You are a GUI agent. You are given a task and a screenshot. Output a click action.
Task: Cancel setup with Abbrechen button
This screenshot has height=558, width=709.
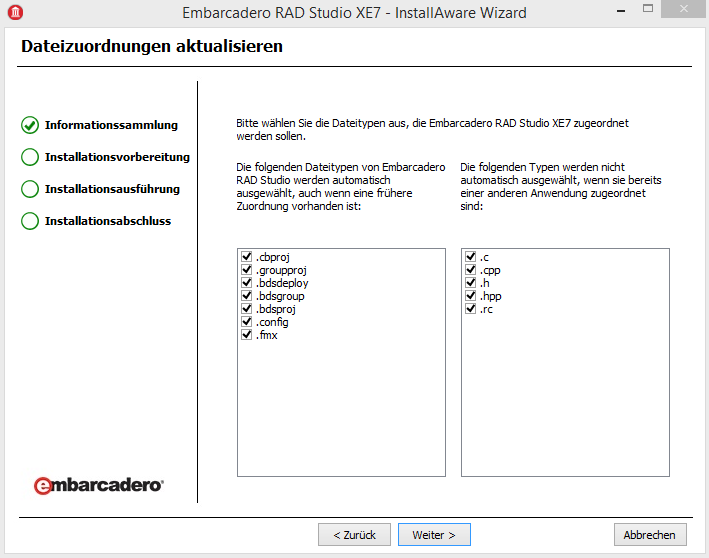point(650,534)
